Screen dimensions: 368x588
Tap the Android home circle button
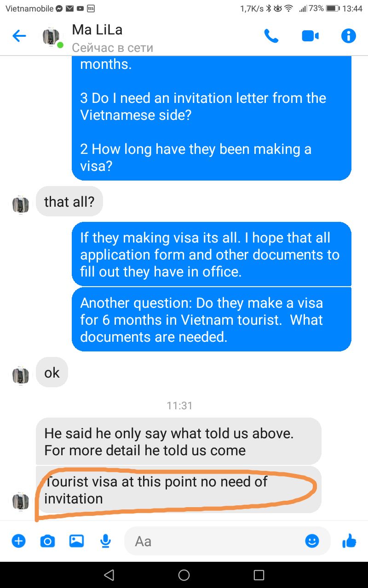pos(184,575)
